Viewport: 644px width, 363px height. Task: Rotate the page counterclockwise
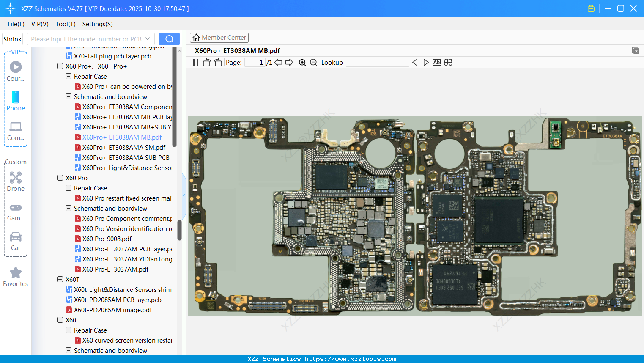(x=206, y=63)
